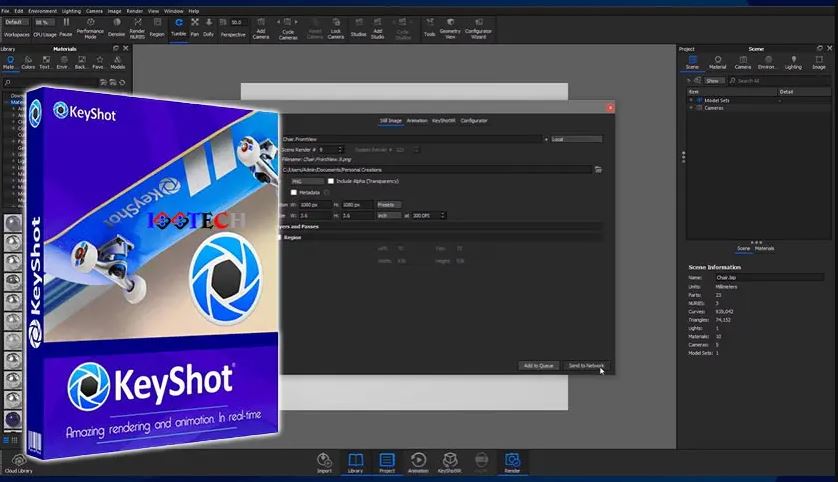Open the Lighting tab in Project panel
Screen dimensions: 838x482
coord(793,63)
